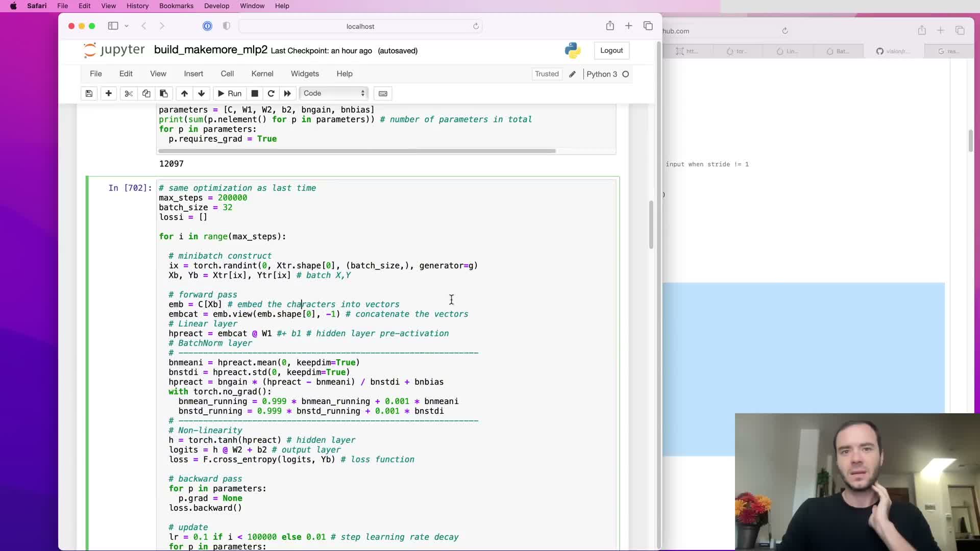This screenshot has width=980, height=551.
Task: Copy selected cells icon in toolbar
Action: [x=146, y=93]
